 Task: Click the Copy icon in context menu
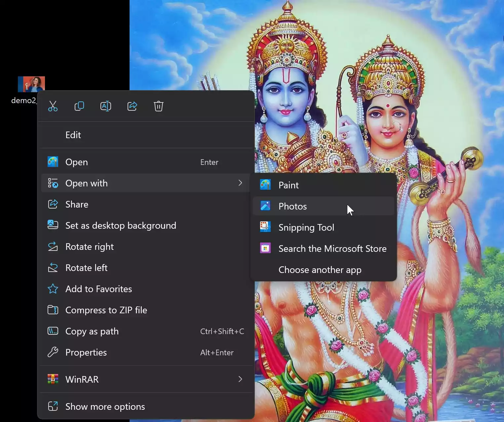[x=79, y=106]
